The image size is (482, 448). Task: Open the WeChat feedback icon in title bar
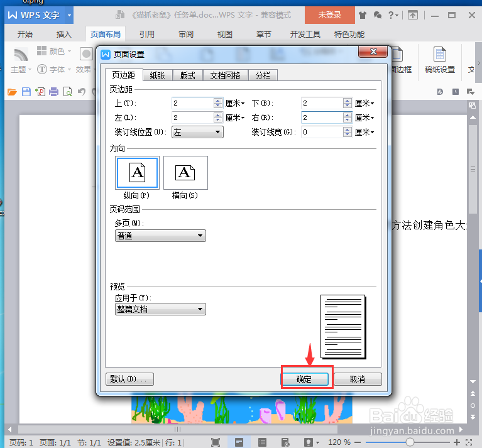pos(378,15)
